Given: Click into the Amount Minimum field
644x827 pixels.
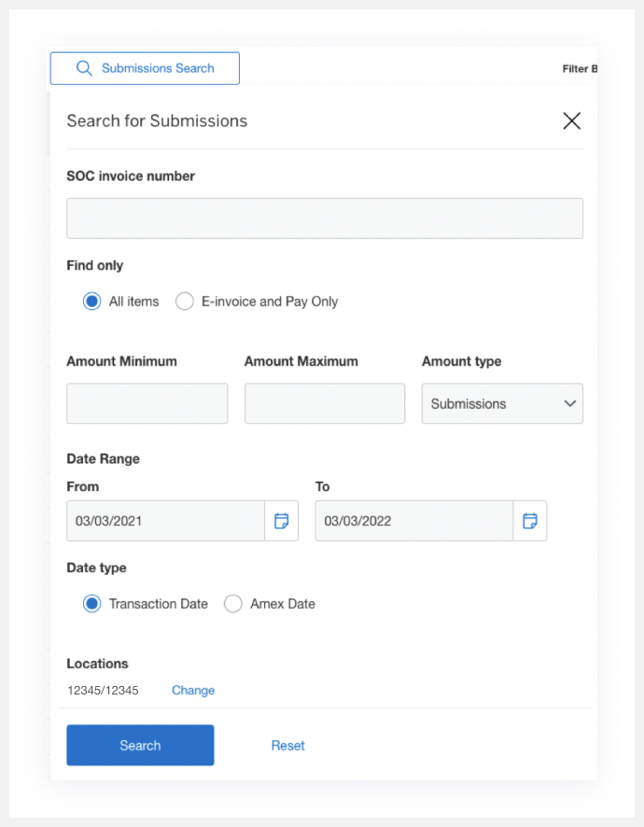Looking at the screenshot, I should 147,404.
